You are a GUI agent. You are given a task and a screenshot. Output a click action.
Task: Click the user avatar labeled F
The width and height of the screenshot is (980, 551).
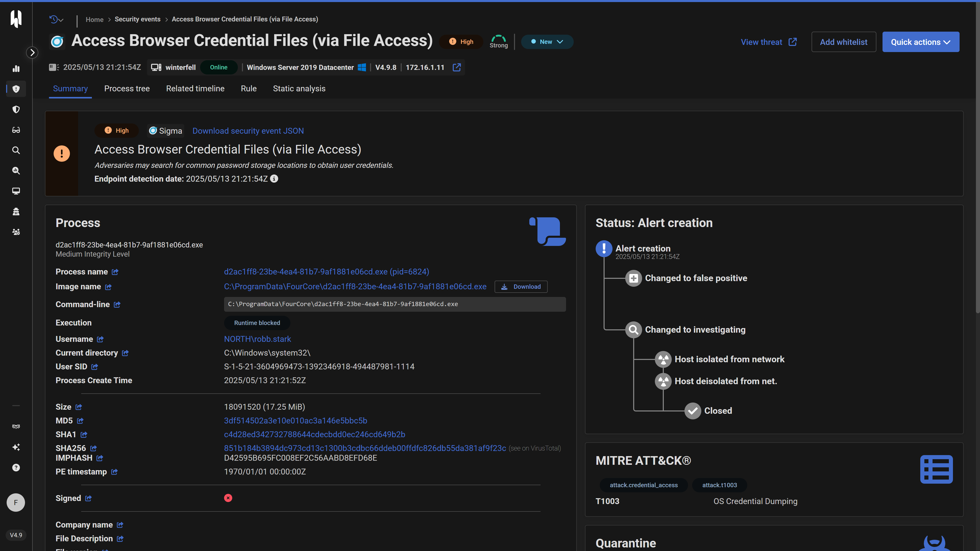(16, 502)
